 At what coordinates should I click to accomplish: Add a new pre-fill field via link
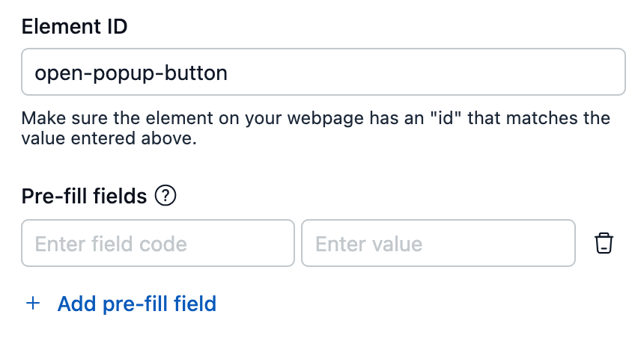click(x=121, y=304)
